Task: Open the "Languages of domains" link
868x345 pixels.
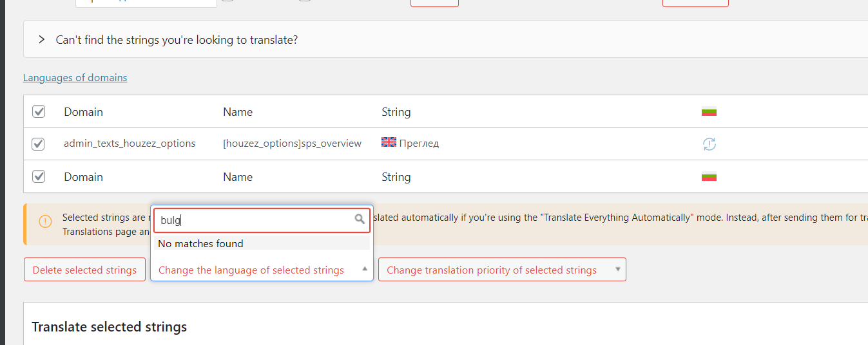Action: point(75,78)
